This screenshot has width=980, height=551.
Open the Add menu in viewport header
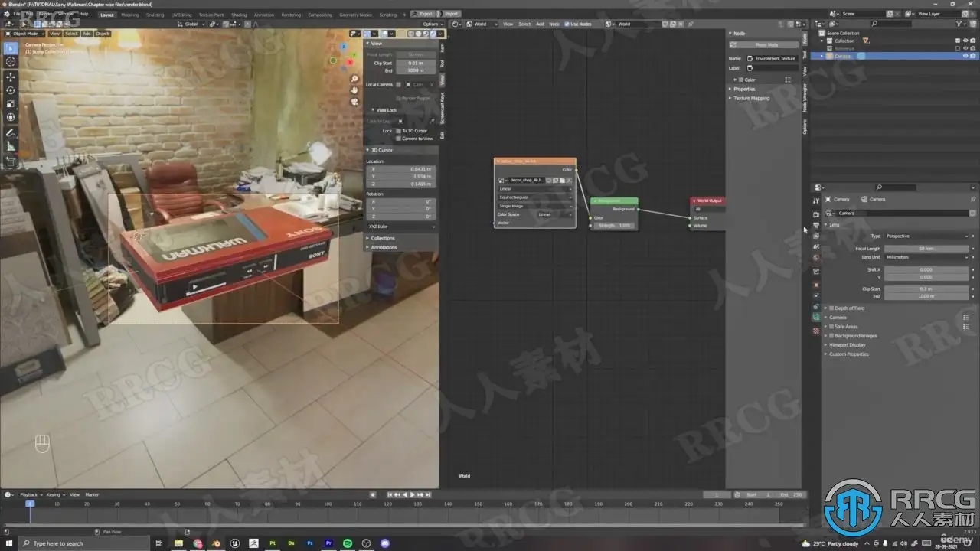pos(86,34)
